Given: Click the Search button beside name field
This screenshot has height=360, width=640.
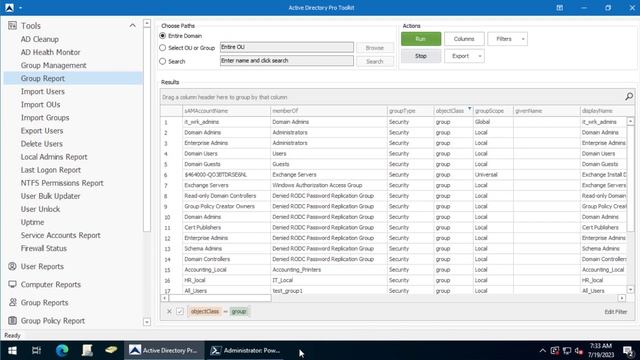Looking at the screenshot, I should (x=375, y=61).
